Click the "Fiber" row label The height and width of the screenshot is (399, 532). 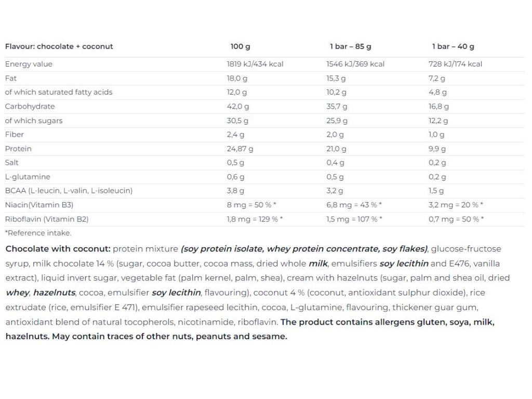pyautogui.click(x=14, y=135)
